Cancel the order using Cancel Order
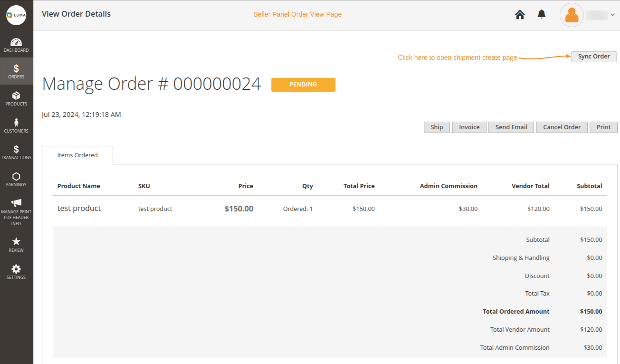The height and width of the screenshot is (364, 620). 562,127
